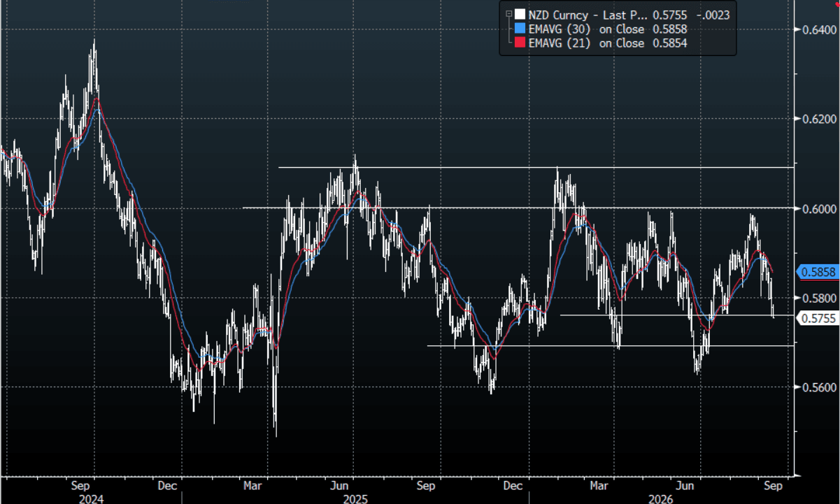Select the topmost horizontal resistance line above 0.6000
840x504 pixels.
point(536,167)
